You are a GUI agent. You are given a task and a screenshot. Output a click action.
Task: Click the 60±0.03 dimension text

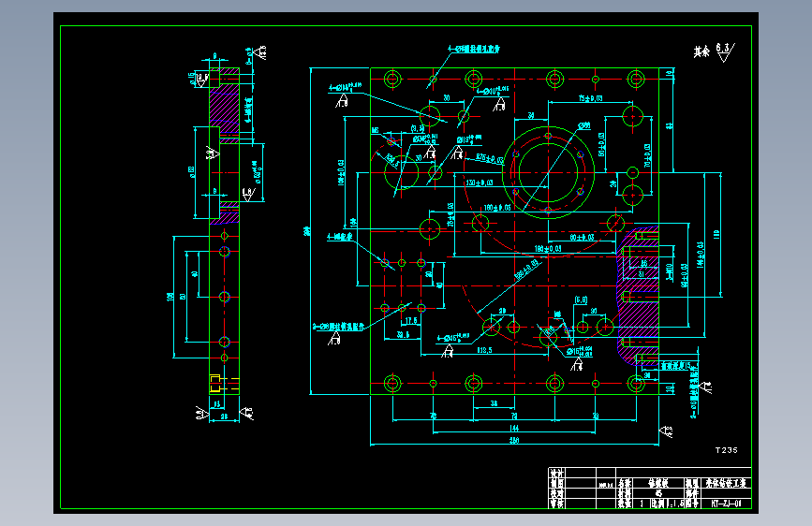tap(582, 237)
